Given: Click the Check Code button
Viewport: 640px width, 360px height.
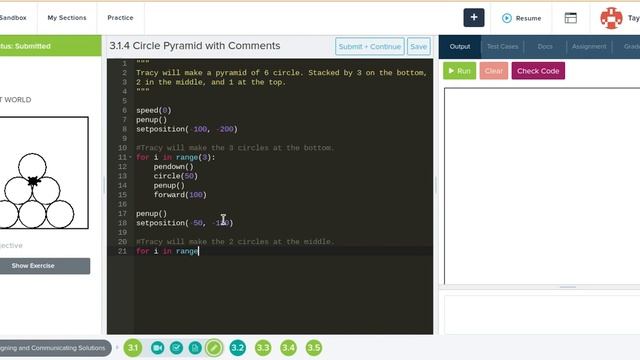Looking at the screenshot, I should click(x=538, y=71).
